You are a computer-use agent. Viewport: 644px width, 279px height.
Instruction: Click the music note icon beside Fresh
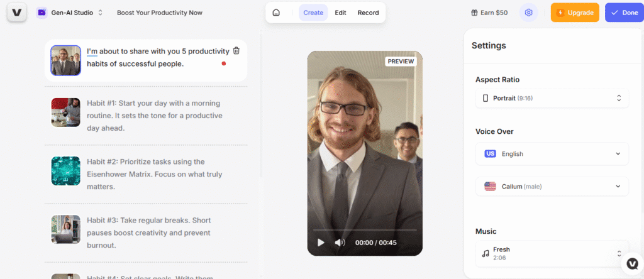(486, 254)
